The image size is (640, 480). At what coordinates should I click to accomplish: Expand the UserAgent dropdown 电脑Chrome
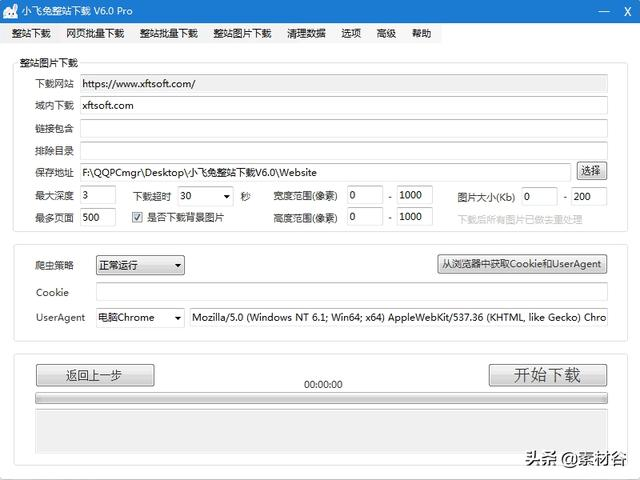(x=140, y=318)
